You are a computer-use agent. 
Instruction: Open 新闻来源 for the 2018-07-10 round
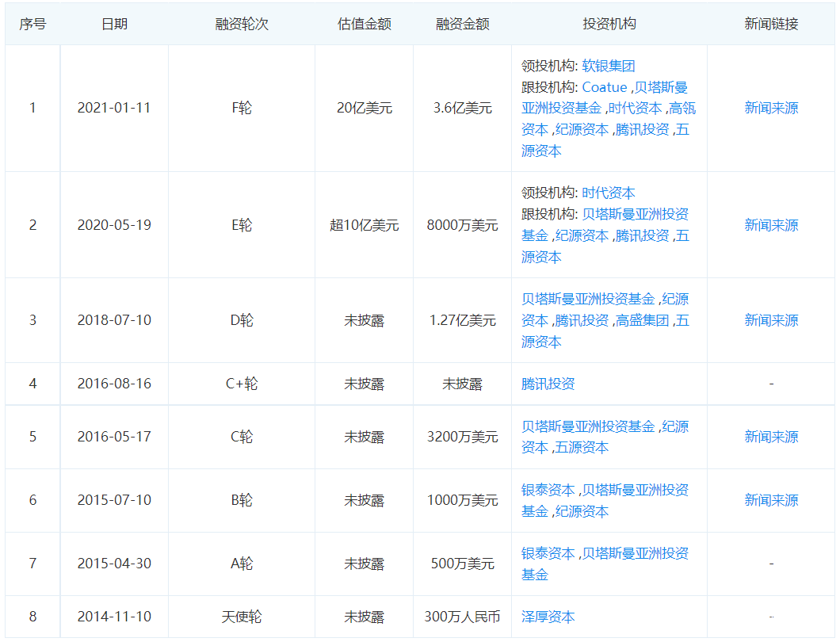click(771, 320)
